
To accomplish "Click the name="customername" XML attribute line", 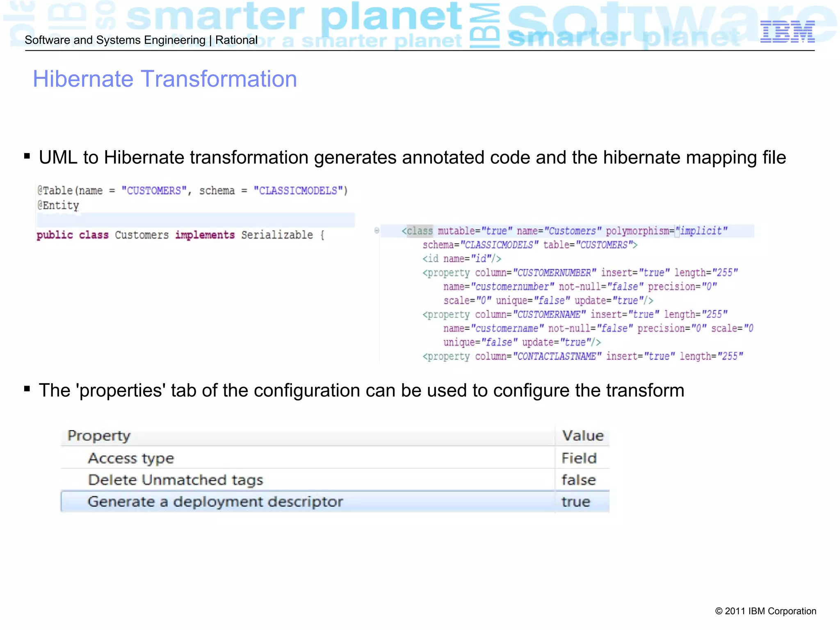I will 598,329.
